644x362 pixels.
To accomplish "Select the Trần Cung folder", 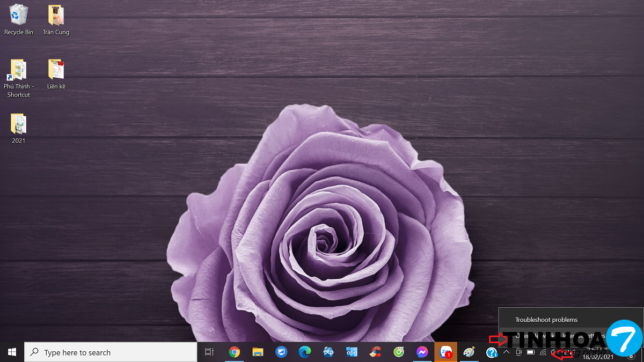I will click(x=56, y=20).
